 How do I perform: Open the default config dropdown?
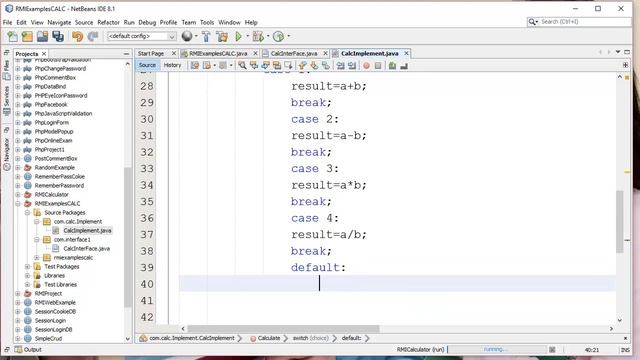tap(141, 36)
